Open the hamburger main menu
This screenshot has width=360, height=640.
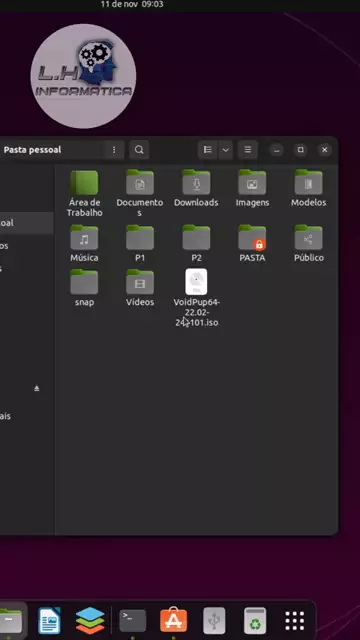pyautogui.click(x=248, y=150)
